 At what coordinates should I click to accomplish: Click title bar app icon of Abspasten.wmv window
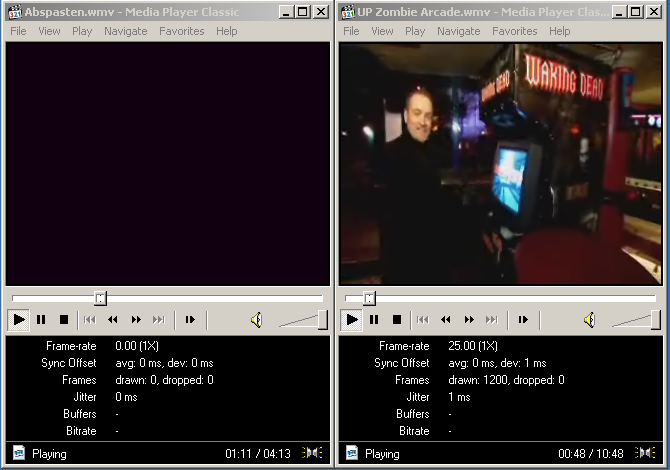pos(15,12)
